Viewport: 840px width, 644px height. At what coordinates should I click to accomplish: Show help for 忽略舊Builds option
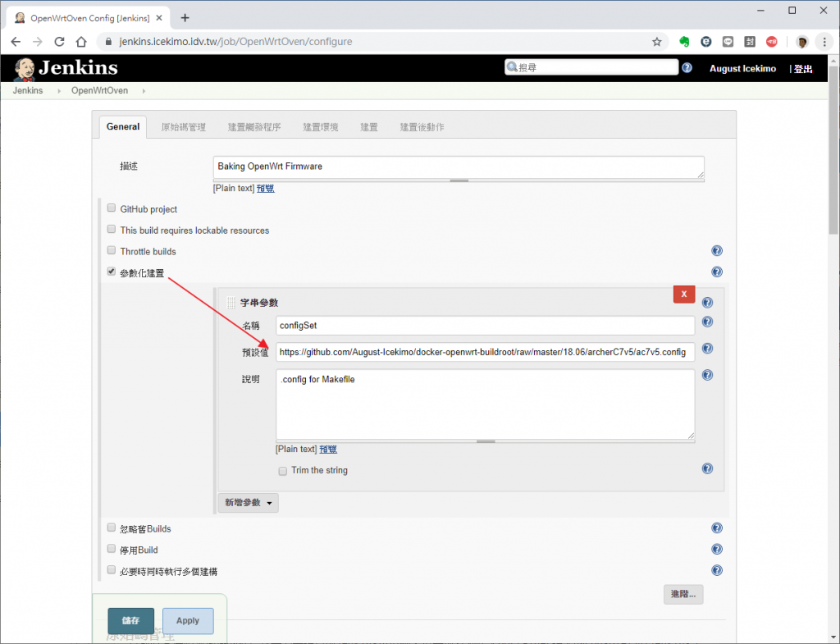717,528
